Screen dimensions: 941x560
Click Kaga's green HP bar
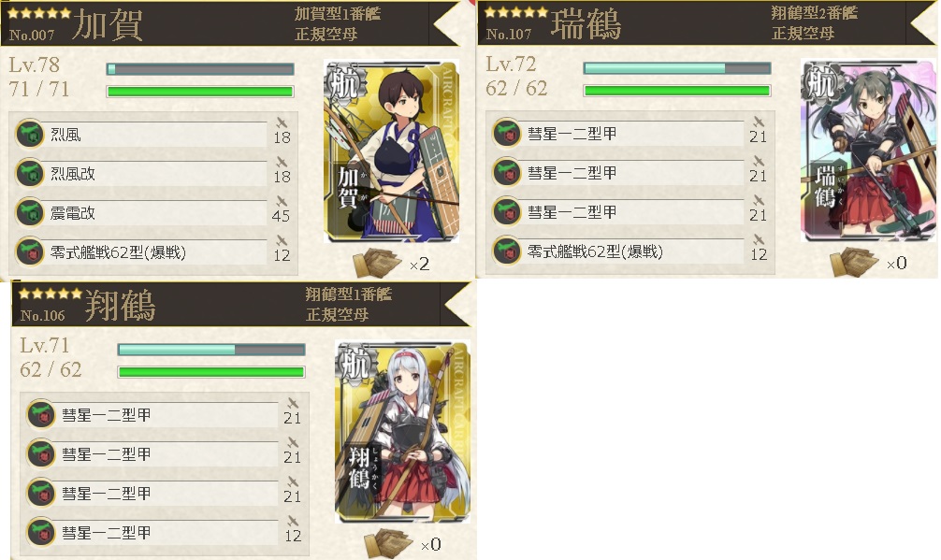tap(200, 92)
